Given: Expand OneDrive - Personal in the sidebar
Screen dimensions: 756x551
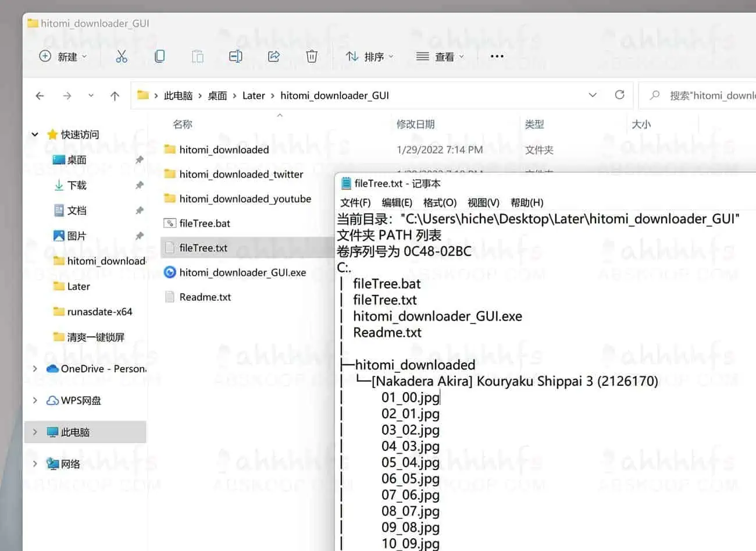Looking at the screenshot, I should 35,368.
